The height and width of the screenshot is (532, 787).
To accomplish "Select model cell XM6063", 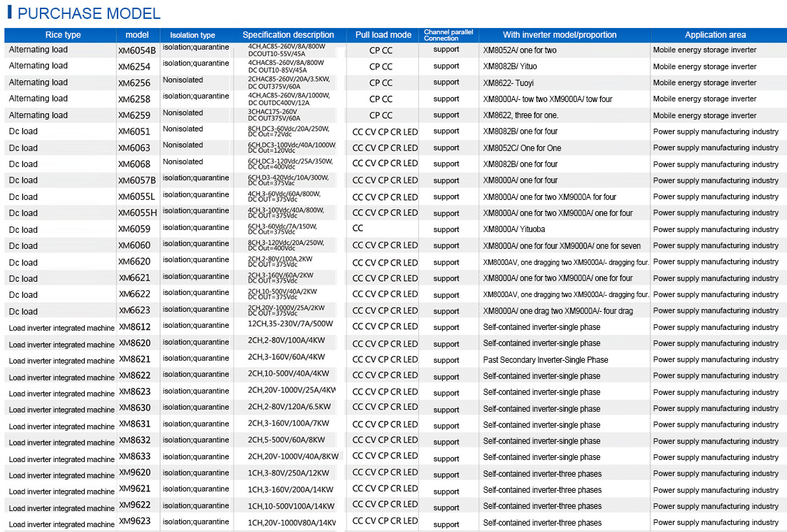I will point(134,148).
